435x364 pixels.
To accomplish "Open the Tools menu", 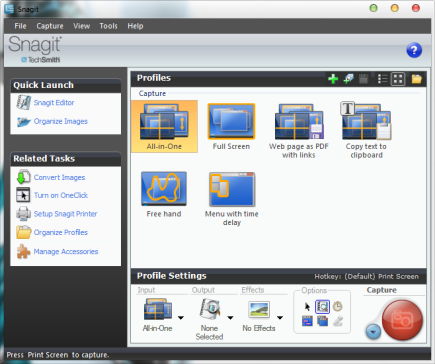I will tap(108, 26).
